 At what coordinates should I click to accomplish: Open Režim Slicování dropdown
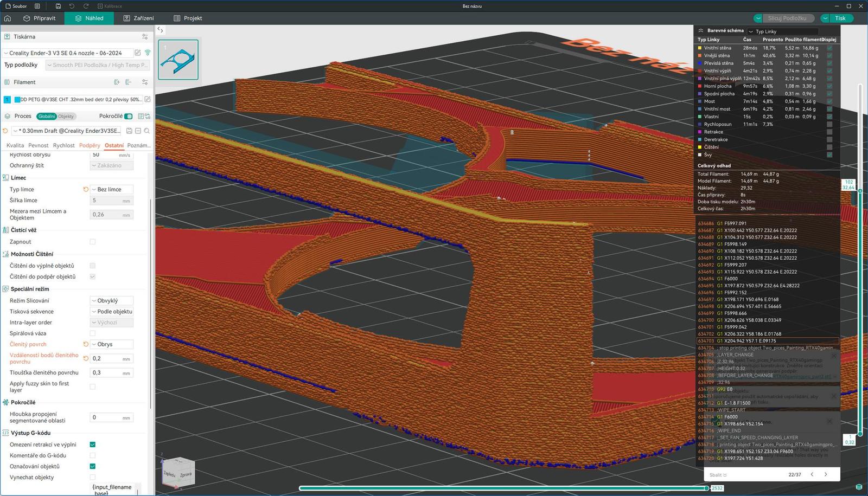111,300
